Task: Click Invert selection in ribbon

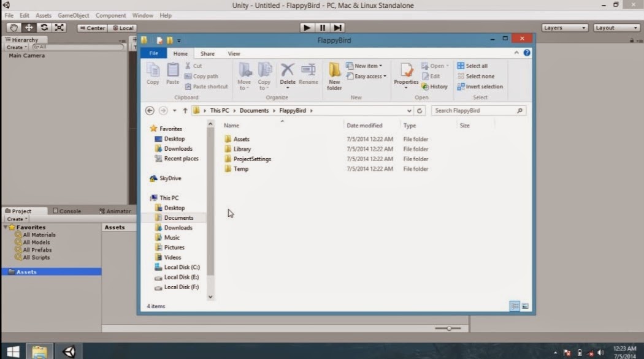Action: [x=480, y=86]
